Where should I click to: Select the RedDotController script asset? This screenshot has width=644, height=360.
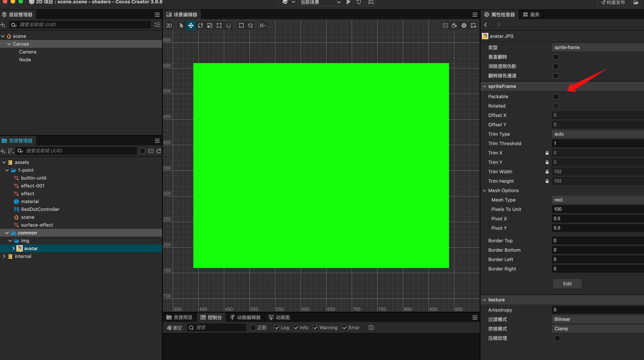40,209
